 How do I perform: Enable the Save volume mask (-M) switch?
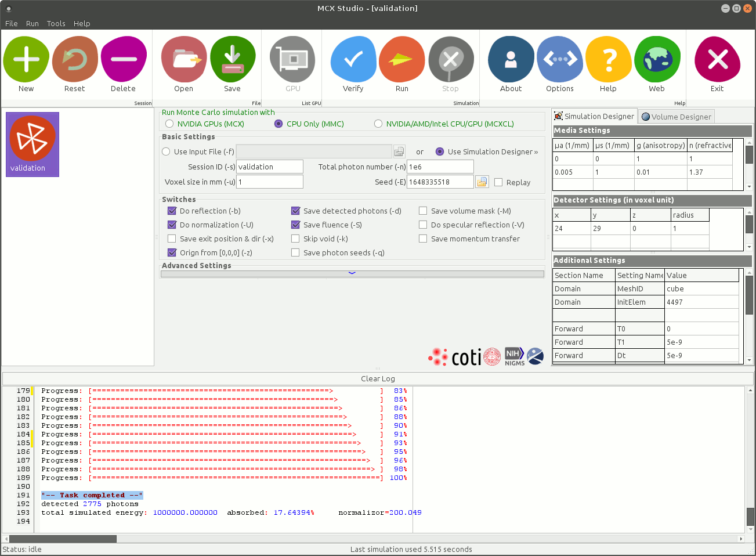[423, 211]
